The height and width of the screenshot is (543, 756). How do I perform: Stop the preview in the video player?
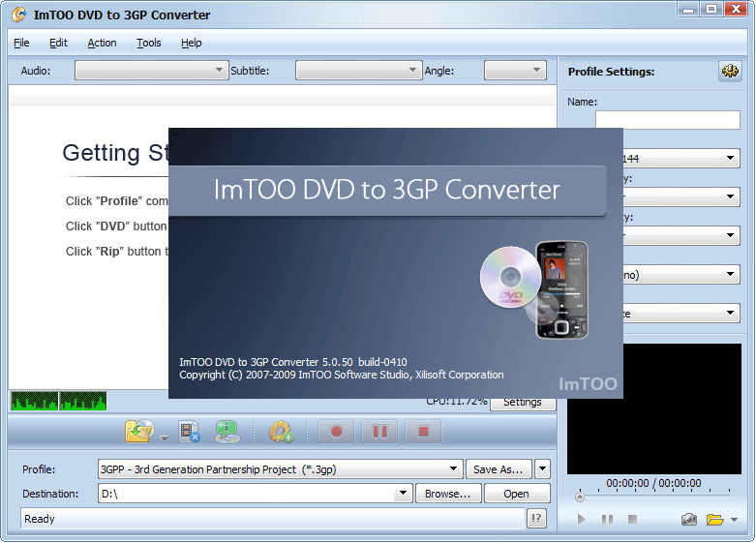(x=632, y=520)
